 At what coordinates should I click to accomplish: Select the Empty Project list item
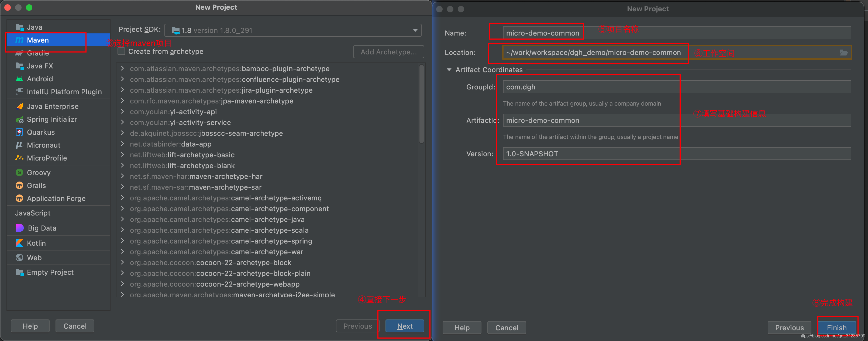(50, 272)
